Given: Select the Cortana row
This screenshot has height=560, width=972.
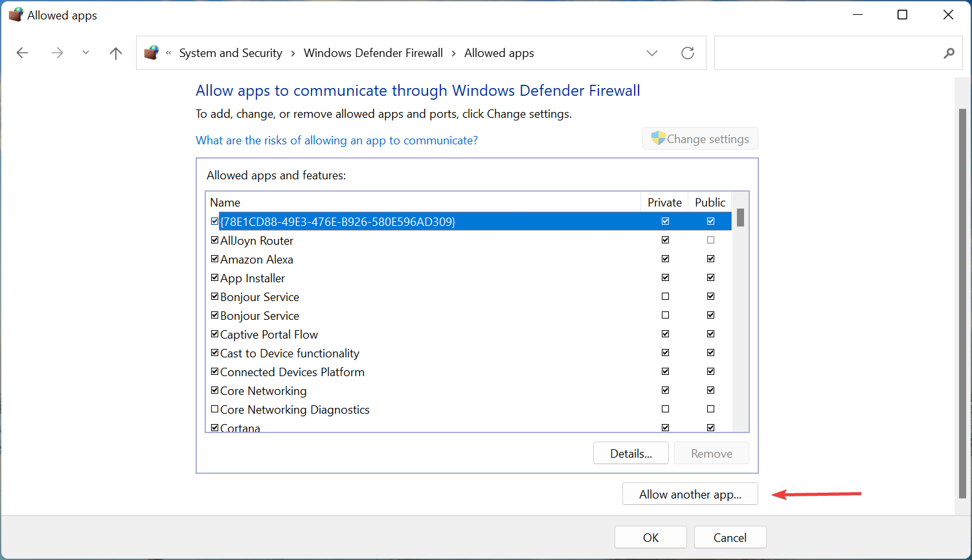Looking at the screenshot, I should (x=469, y=427).
